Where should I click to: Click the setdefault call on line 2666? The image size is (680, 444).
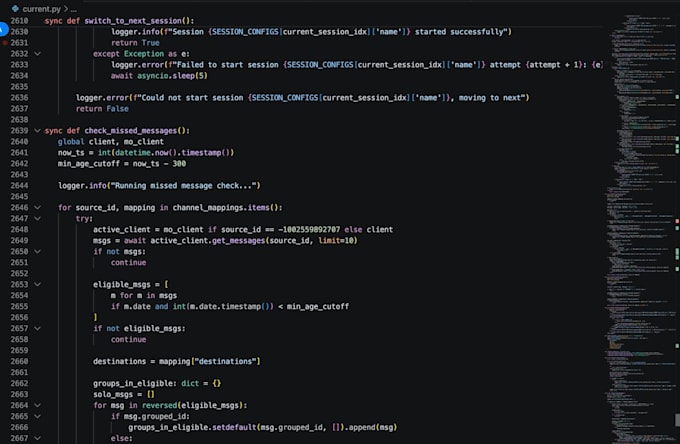pyautogui.click(x=234, y=428)
